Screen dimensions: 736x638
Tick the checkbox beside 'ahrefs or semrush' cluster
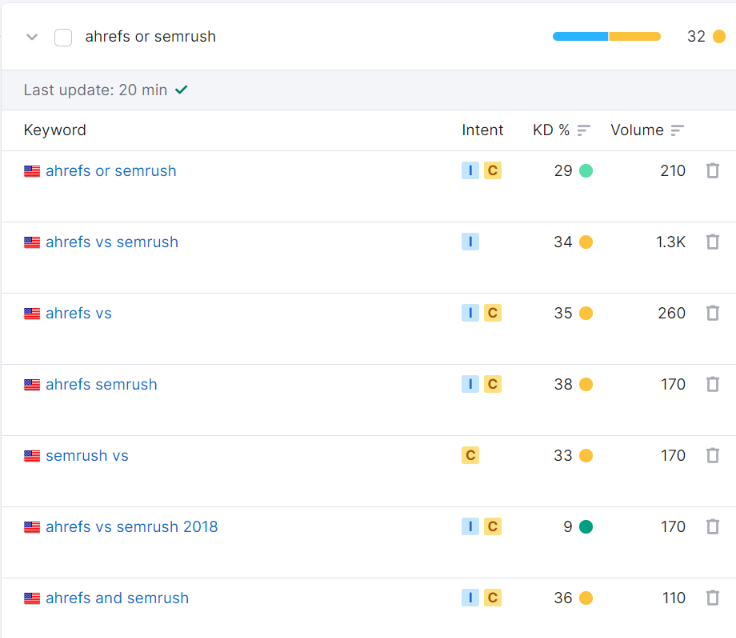pyautogui.click(x=63, y=38)
